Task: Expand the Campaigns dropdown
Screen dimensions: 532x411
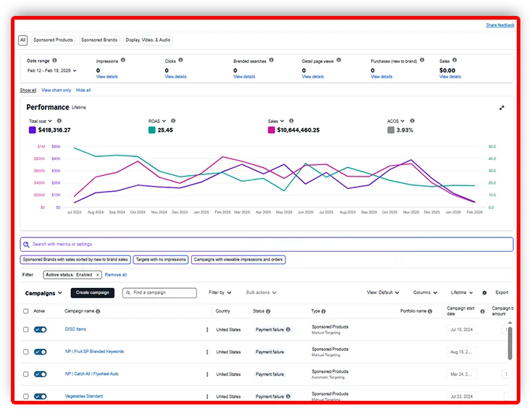Action: pyautogui.click(x=43, y=293)
